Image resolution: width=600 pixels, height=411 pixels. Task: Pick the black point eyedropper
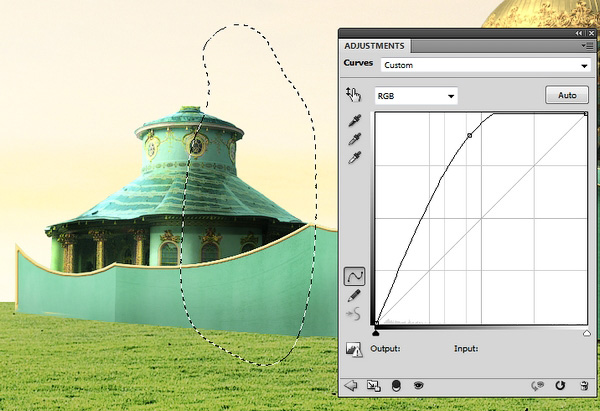355,121
